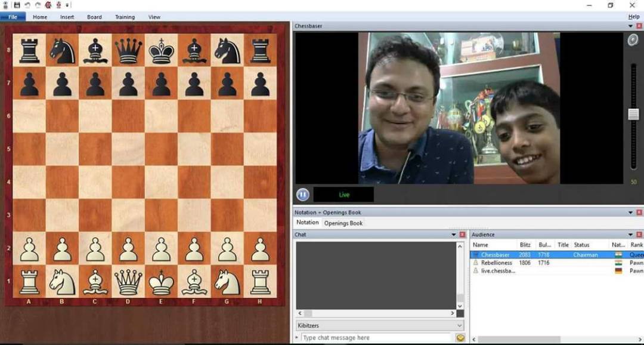The width and height of the screenshot is (644, 345).
Task: Open the Help menu
Action: tap(633, 17)
